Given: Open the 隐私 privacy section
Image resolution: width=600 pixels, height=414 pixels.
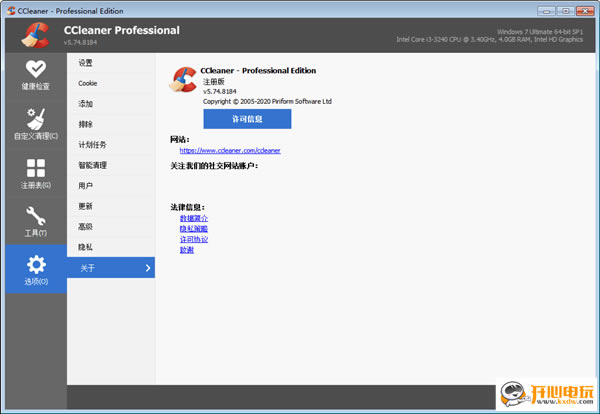Looking at the screenshot, I should (x=111, y=247).
